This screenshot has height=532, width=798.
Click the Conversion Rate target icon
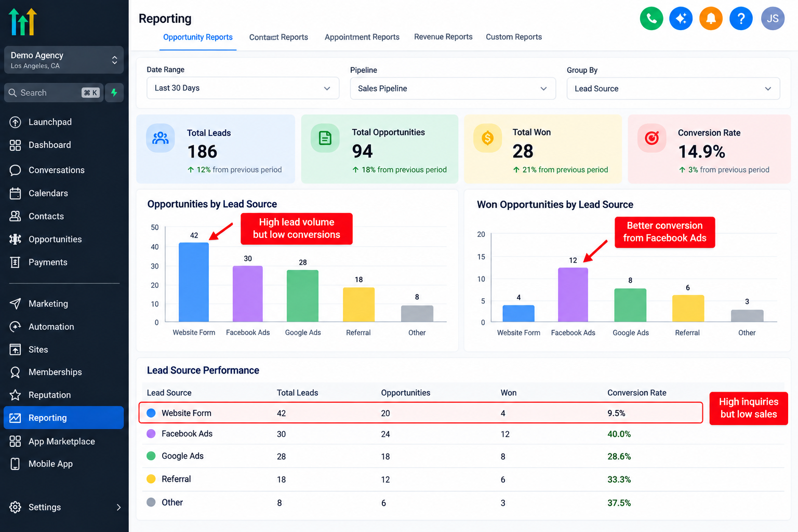tap(651, 138)
